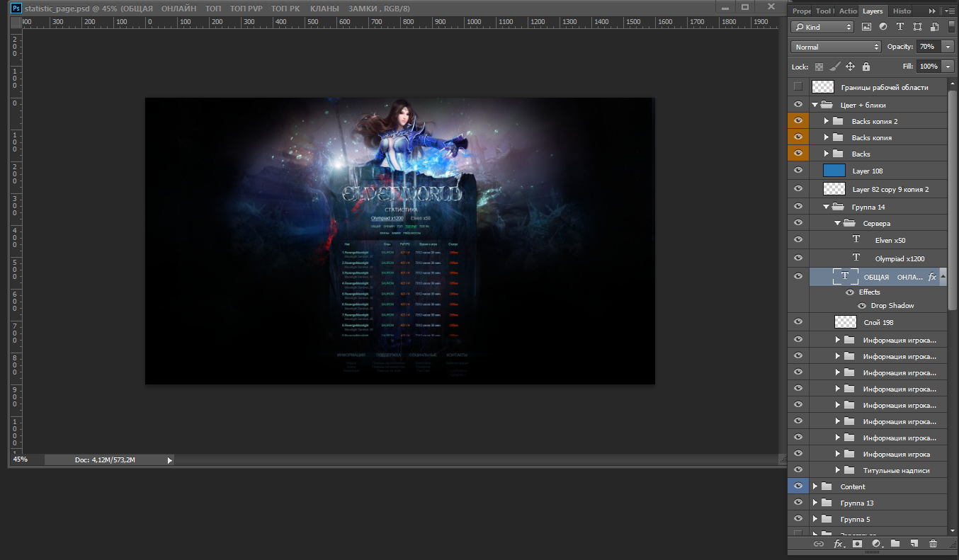Click the adjustment layer filter icon
The image size is (959, 560).
point(883,27)
